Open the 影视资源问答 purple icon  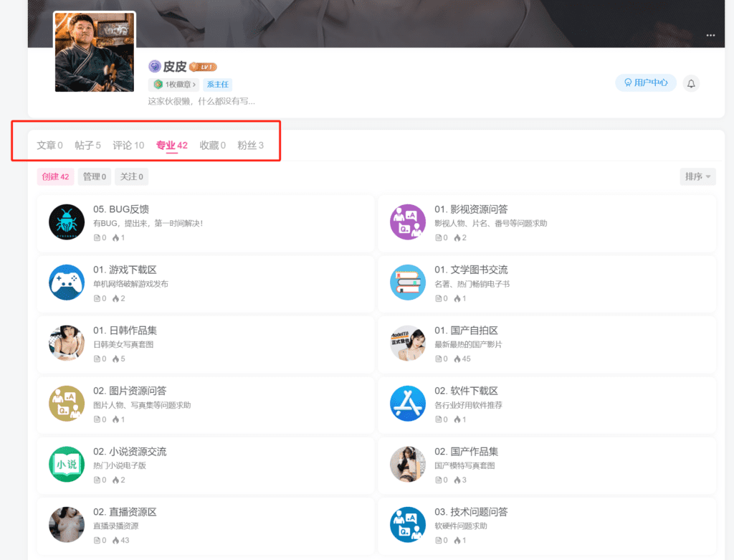pyautogui.click(x=408, y=222)
